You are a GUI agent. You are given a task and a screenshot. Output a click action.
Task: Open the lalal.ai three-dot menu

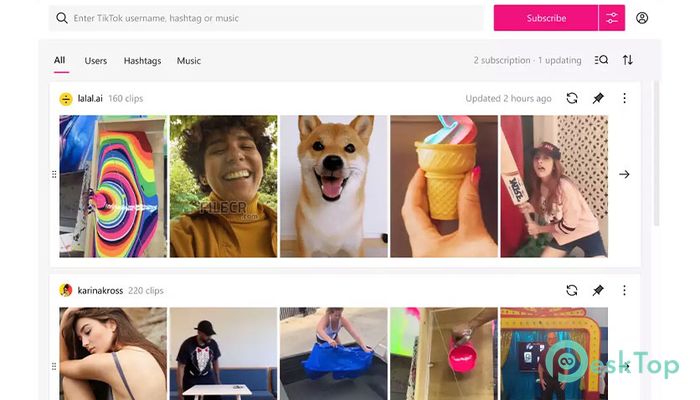coord(624,98)
